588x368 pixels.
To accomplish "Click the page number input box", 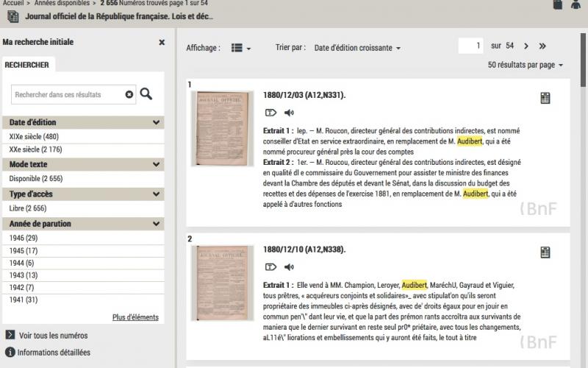I will coord(470,46).
